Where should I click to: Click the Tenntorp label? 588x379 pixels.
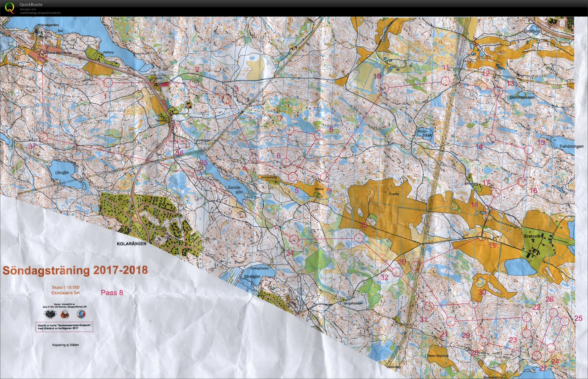pos(161,121)
